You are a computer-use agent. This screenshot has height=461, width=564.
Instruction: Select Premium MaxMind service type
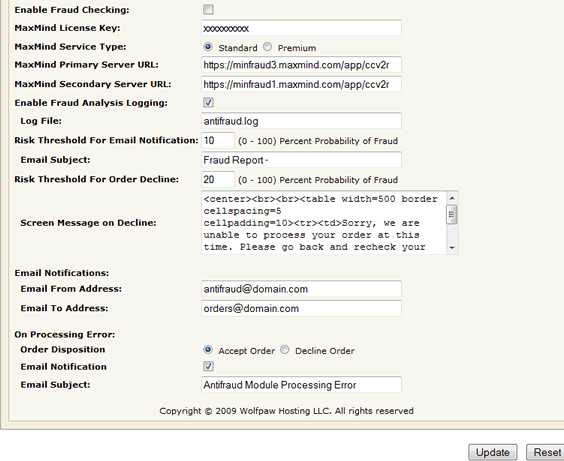[x=267, y=47]
